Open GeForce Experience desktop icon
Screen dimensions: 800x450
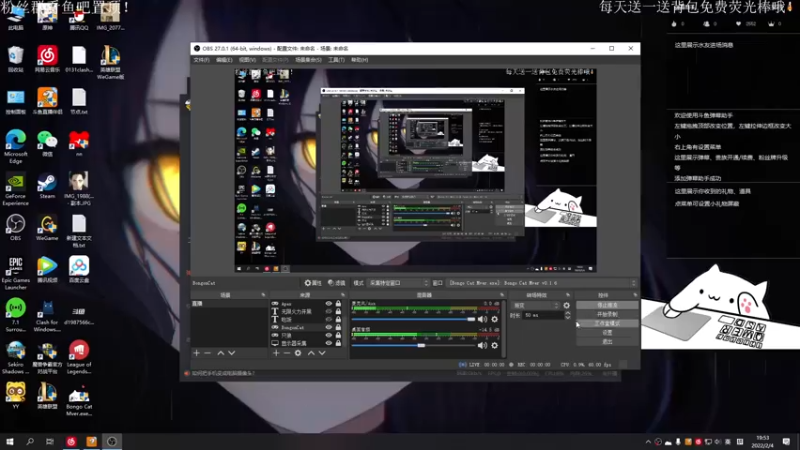[x=15, y=189]
